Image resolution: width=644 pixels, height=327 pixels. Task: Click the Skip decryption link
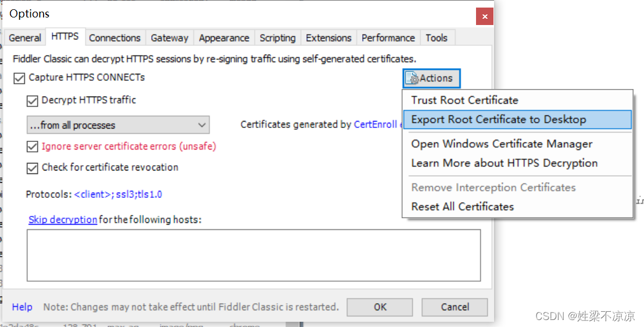point(63,219)
